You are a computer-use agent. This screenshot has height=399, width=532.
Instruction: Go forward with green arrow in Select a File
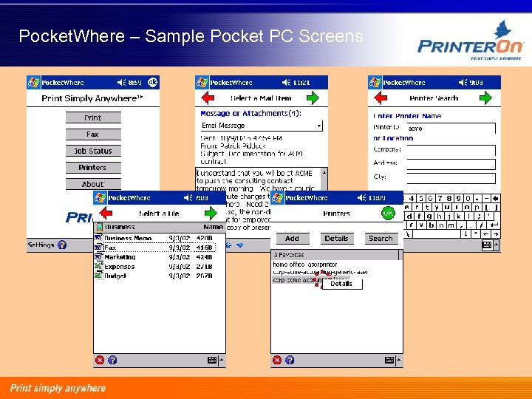click(211, 213)
